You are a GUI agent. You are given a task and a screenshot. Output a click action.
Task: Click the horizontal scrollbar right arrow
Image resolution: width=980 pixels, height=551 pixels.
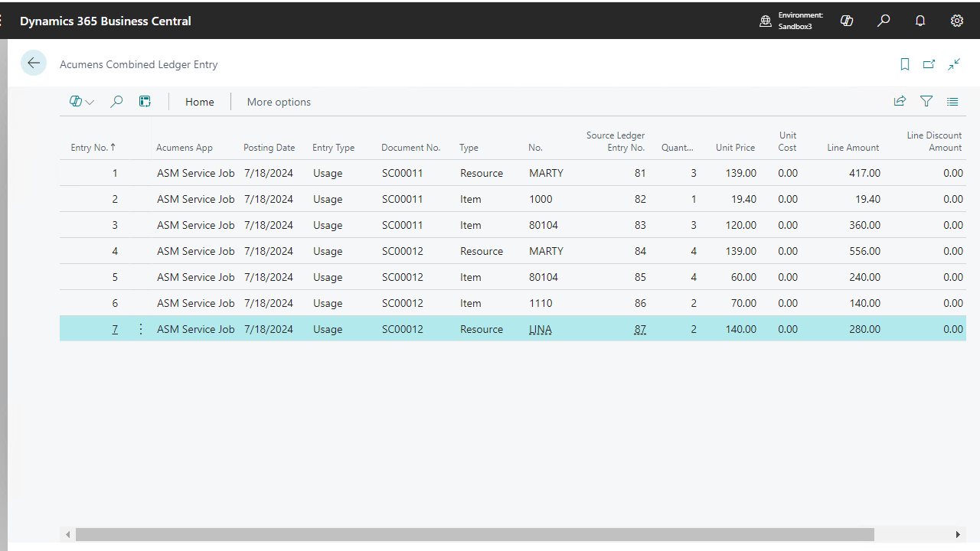(958, 534)
